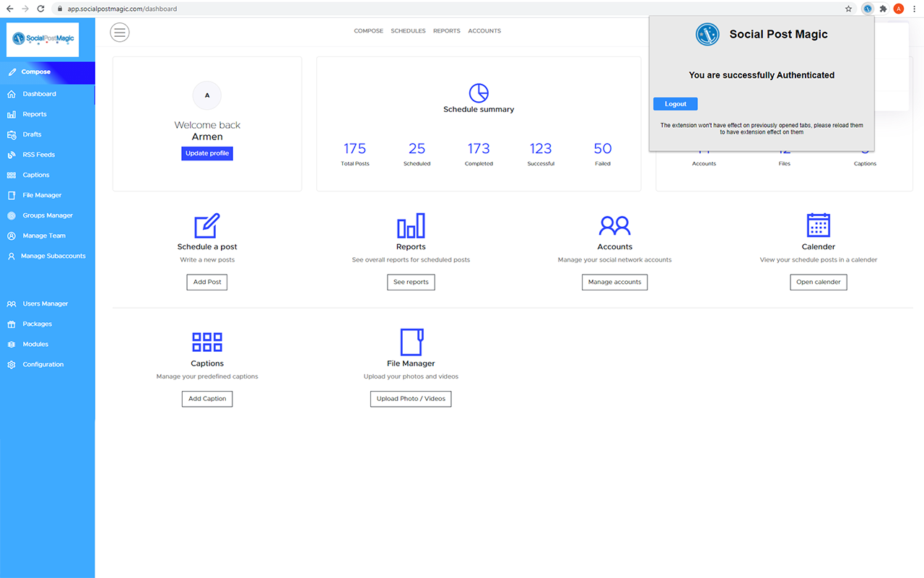Click the Groups Manager icon
924x578 pixels.
(x=12, y=215)
